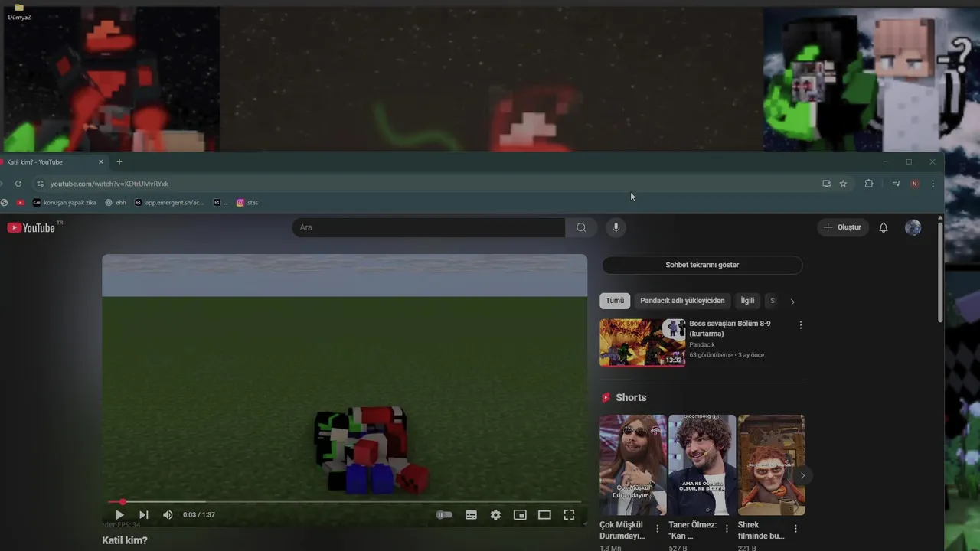Open Chrome extensions puzzle icon

pos(869,184)
